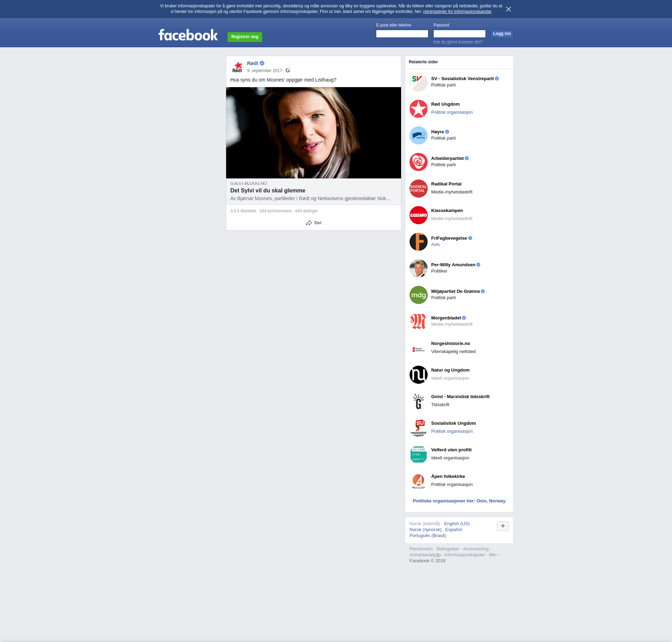Open the Klassekampen logo icon

pyautogui.click(x=418, y=215)
